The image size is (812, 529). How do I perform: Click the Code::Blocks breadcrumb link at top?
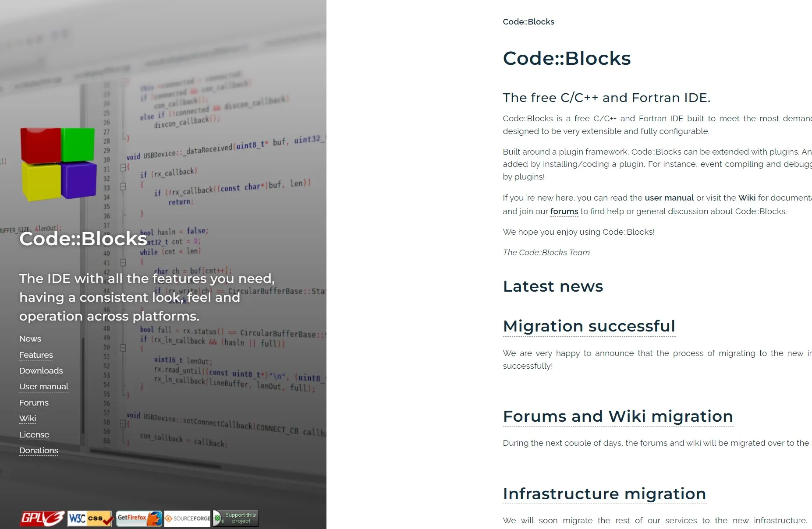point(528,22)
